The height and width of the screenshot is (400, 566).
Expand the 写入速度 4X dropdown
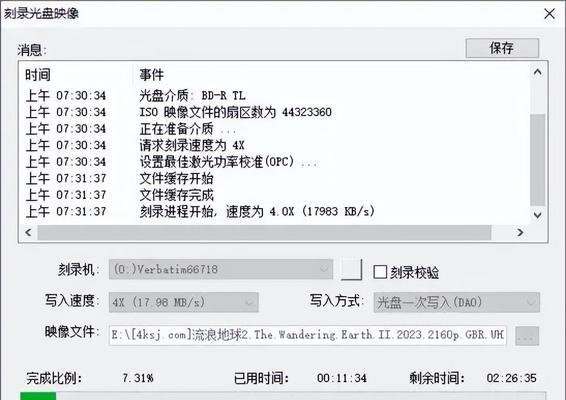coord(183,302)
